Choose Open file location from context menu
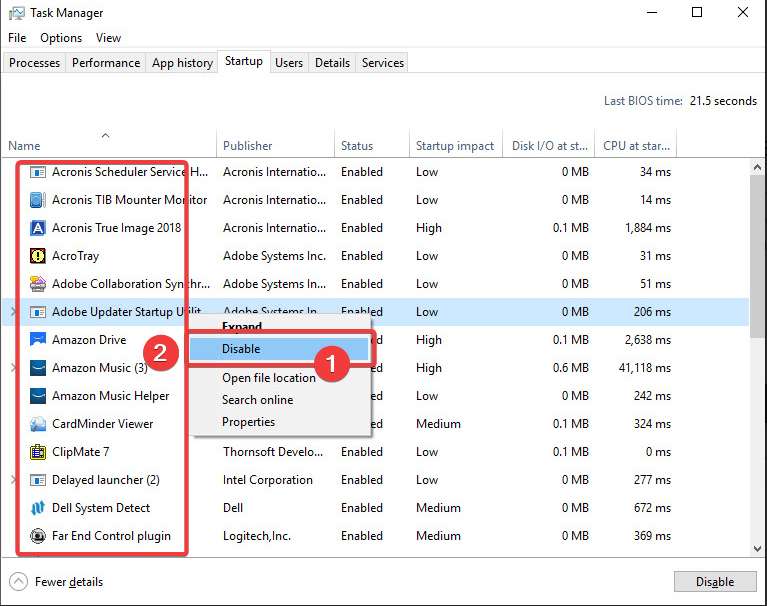This screenshot has width=767, height=606. tap(269, 378)
